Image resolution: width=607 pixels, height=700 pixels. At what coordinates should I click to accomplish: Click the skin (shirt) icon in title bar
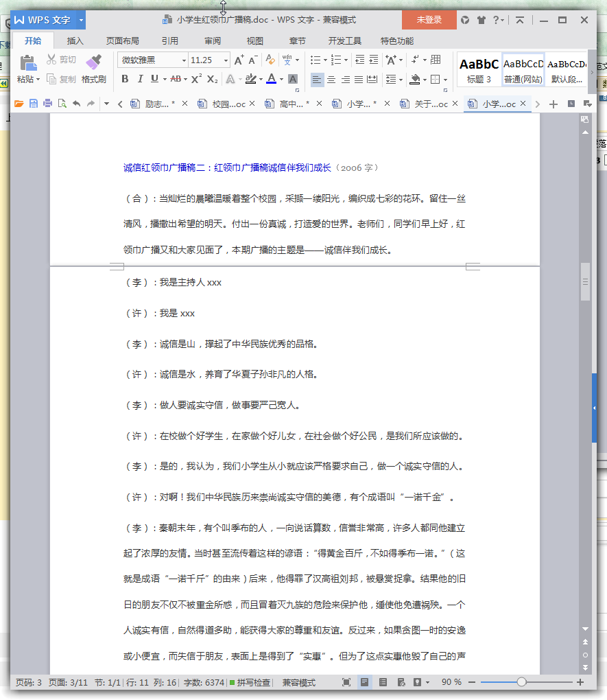coord(481,20)
